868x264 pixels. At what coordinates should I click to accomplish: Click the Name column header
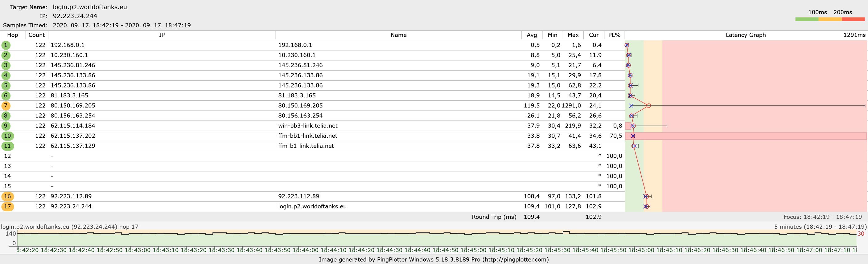(399, 35)
